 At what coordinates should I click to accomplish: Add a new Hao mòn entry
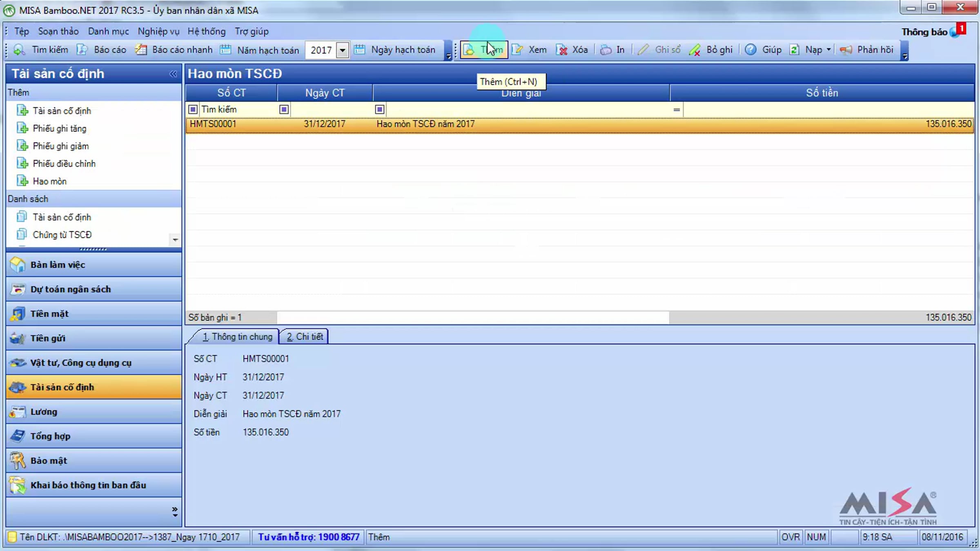(42, 181)
